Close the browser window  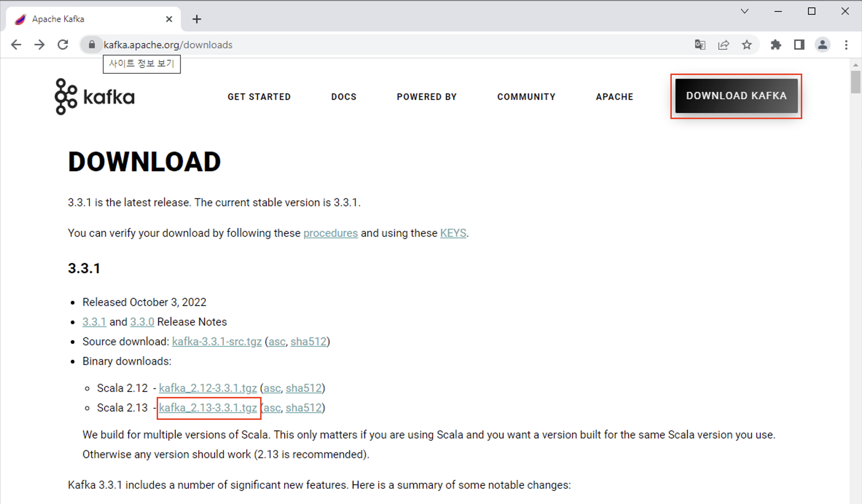845,11
